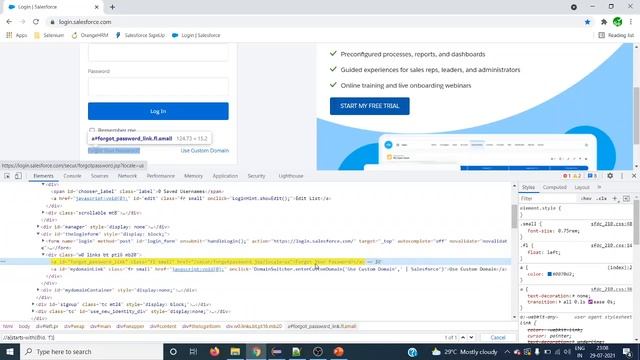
Task: Collapse the div id theloginform node
Action: click(38, 234)
